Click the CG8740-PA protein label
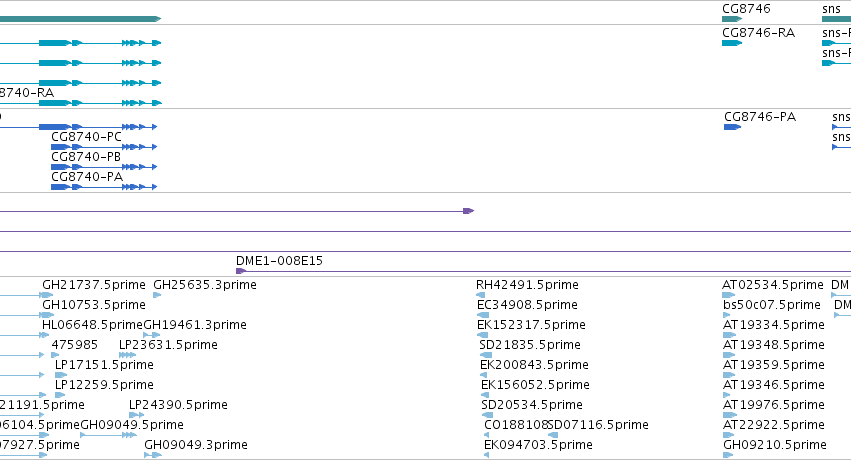851x460 pixels. pos(87,177)
